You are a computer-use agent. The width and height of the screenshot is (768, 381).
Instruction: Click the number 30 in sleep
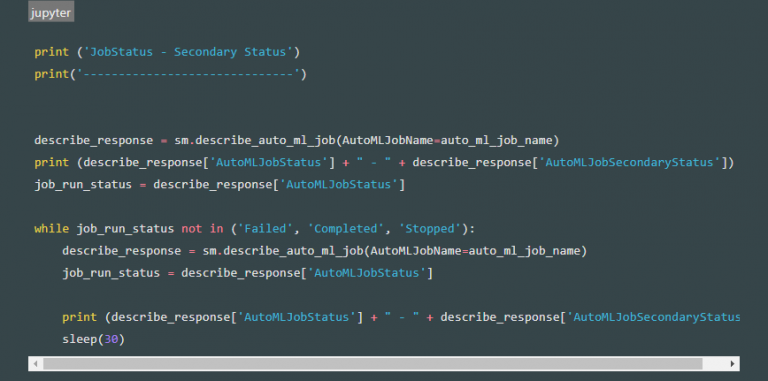pos(111,339)
